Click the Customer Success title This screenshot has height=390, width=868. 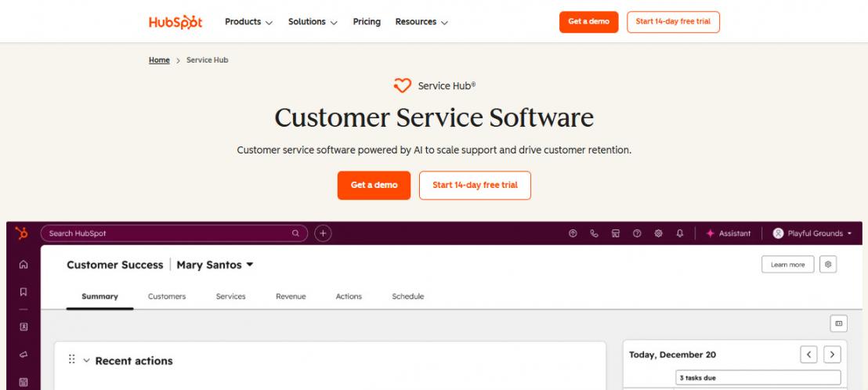115,265
